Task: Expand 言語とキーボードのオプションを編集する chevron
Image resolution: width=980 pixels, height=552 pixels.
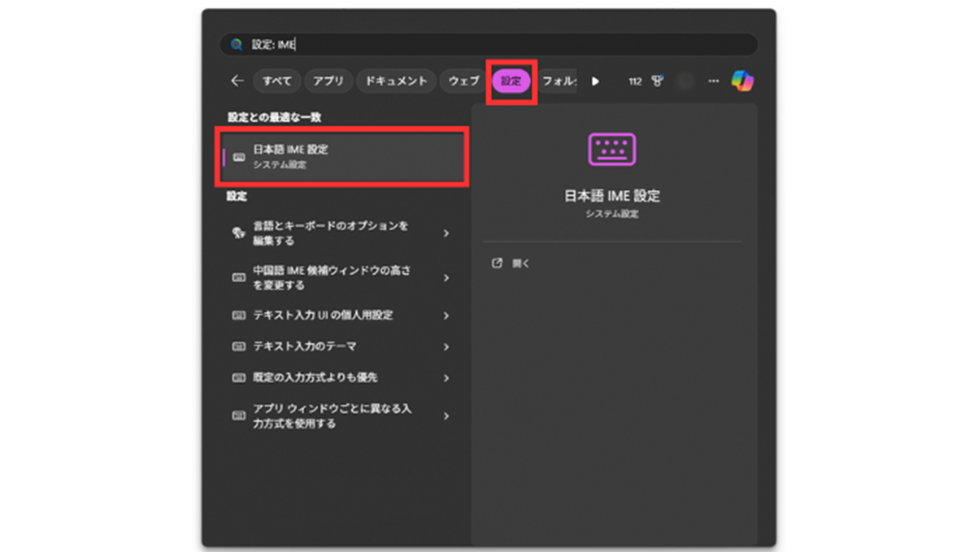Action: (446, 233)
